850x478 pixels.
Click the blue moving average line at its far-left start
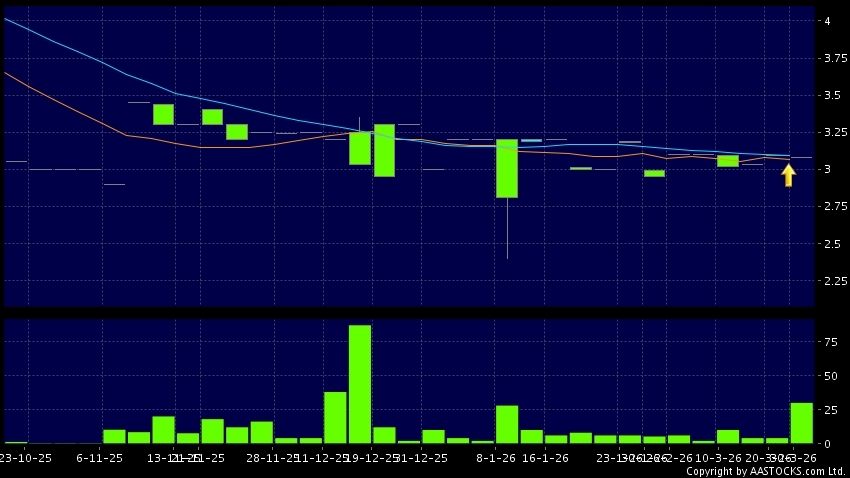click(x=8, y=20)
